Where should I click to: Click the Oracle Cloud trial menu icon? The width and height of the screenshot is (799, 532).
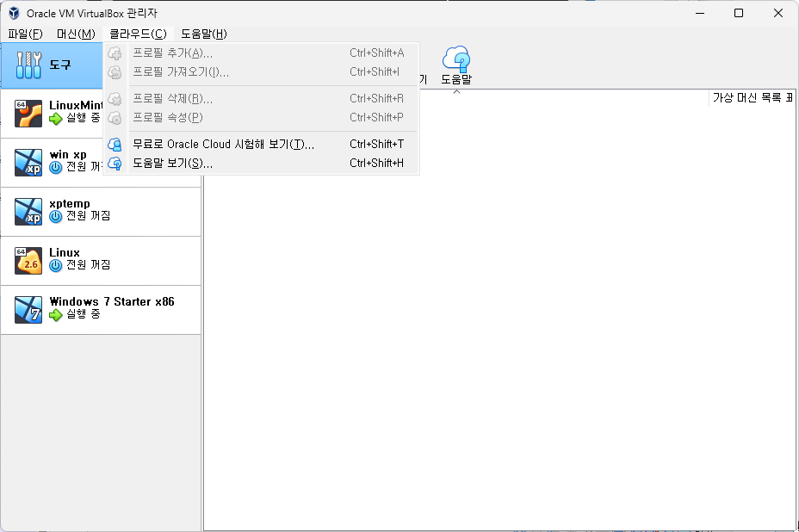pos(115,145)
